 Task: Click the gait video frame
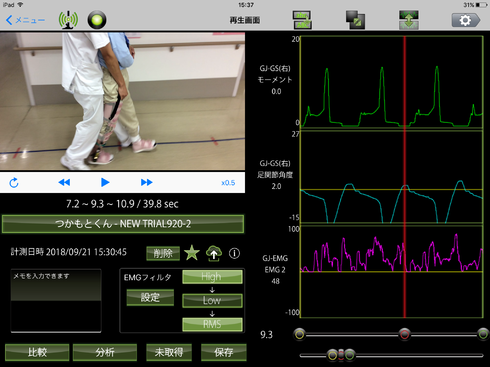[122, 101]
